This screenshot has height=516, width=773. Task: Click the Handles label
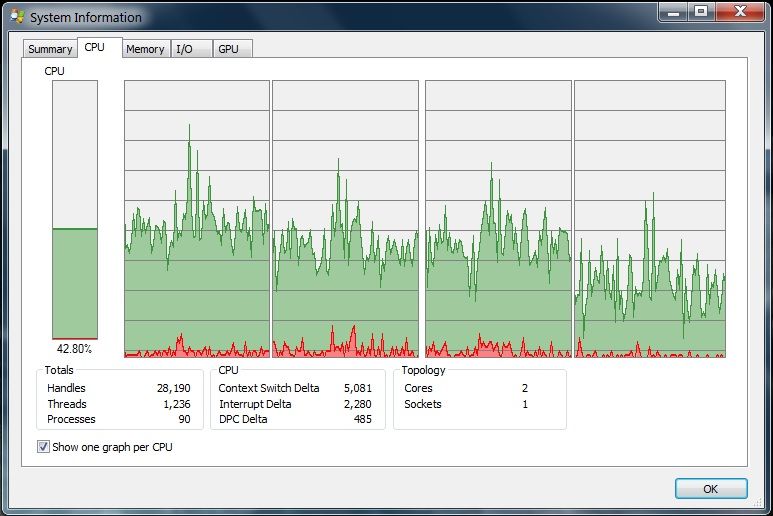tap(66, 388)
